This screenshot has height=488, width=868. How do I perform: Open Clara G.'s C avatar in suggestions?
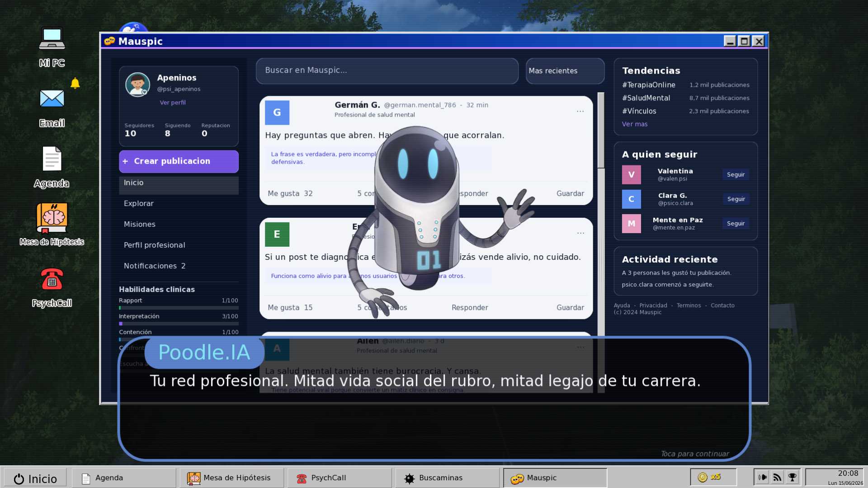pos(632,199)
